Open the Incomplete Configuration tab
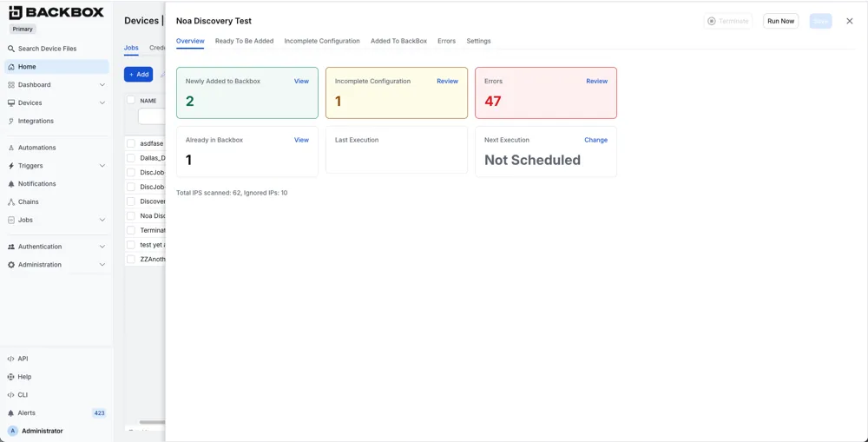 [x=322, y=41]
